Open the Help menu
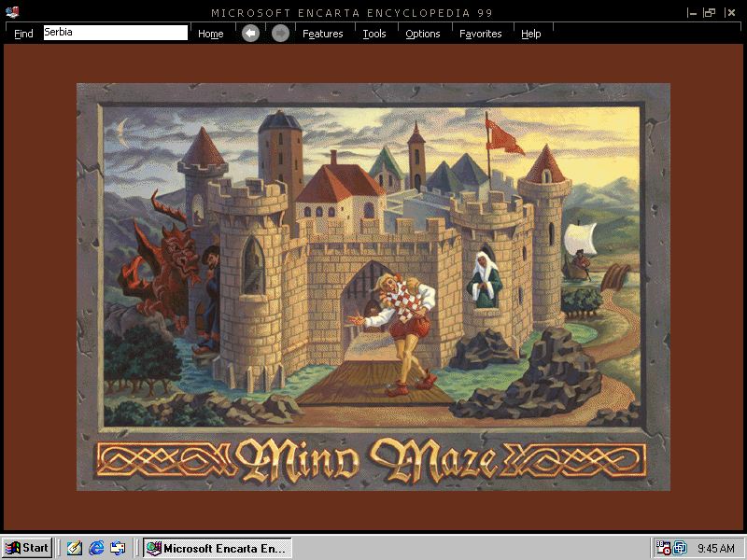Screen dimensions: 747x560 tap(530, 34)
